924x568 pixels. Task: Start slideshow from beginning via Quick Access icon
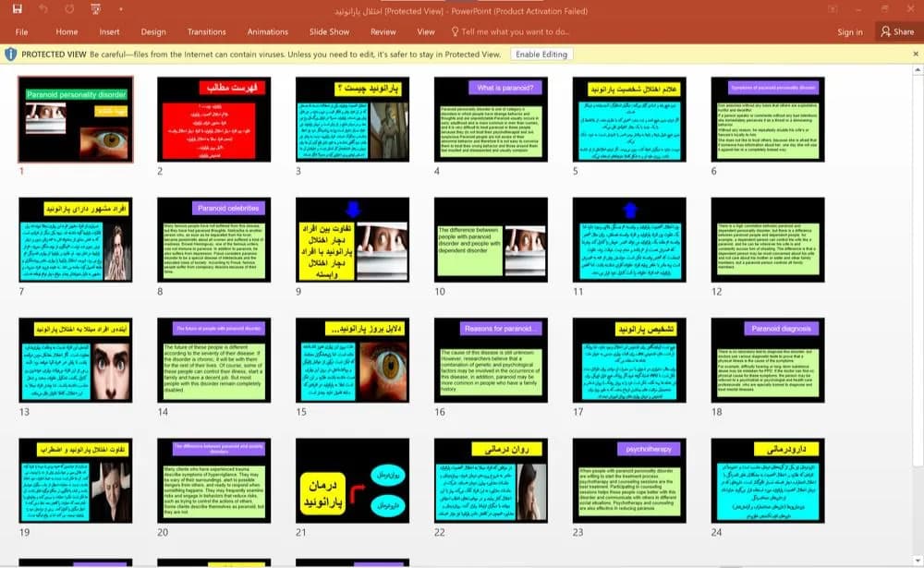tap(95, 9)
